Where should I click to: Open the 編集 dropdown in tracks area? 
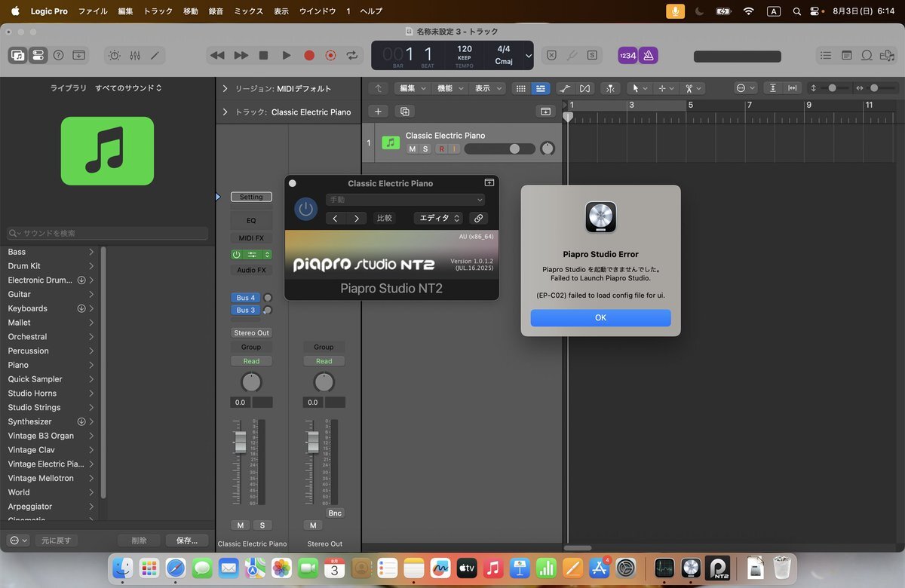click(x=413, y=88)
